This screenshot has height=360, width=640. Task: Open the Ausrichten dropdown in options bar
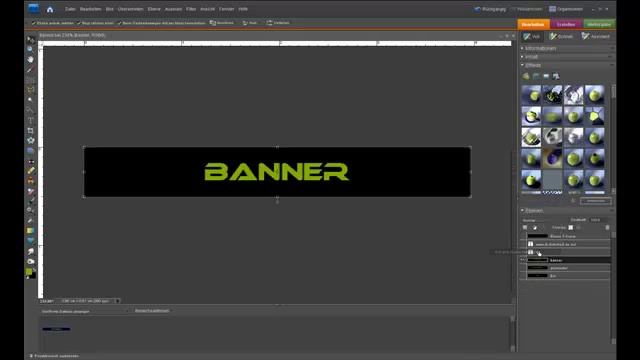tap(250, 23)
